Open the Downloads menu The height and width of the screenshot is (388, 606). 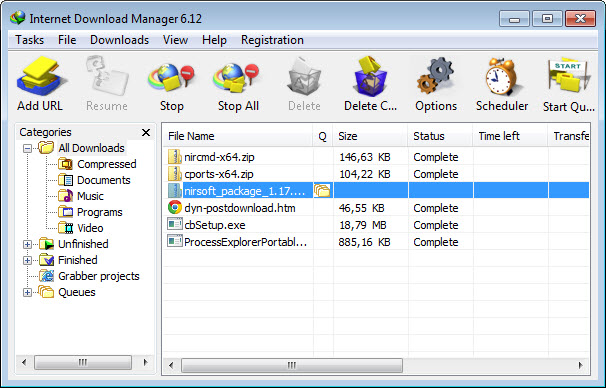point(119,40)
